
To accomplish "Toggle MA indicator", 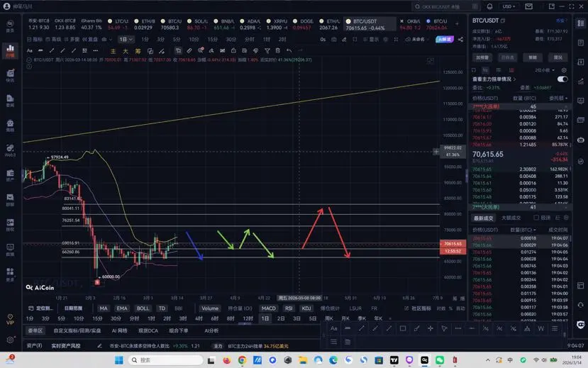I will pos(103,308).
